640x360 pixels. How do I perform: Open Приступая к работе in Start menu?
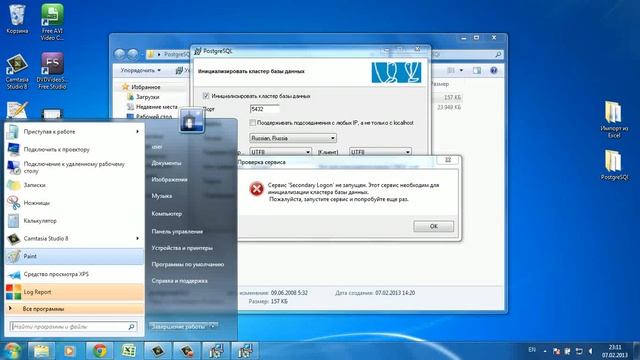(x=74, y=132)
